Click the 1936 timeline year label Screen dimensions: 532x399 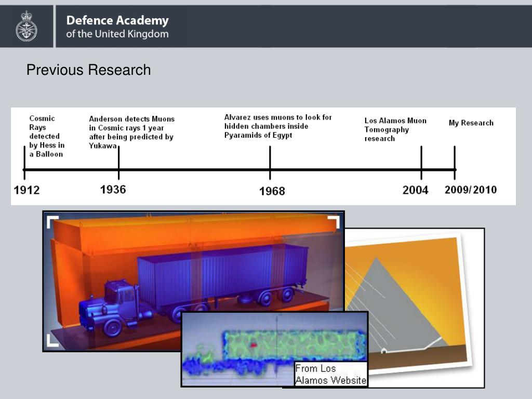coord(113,189)
